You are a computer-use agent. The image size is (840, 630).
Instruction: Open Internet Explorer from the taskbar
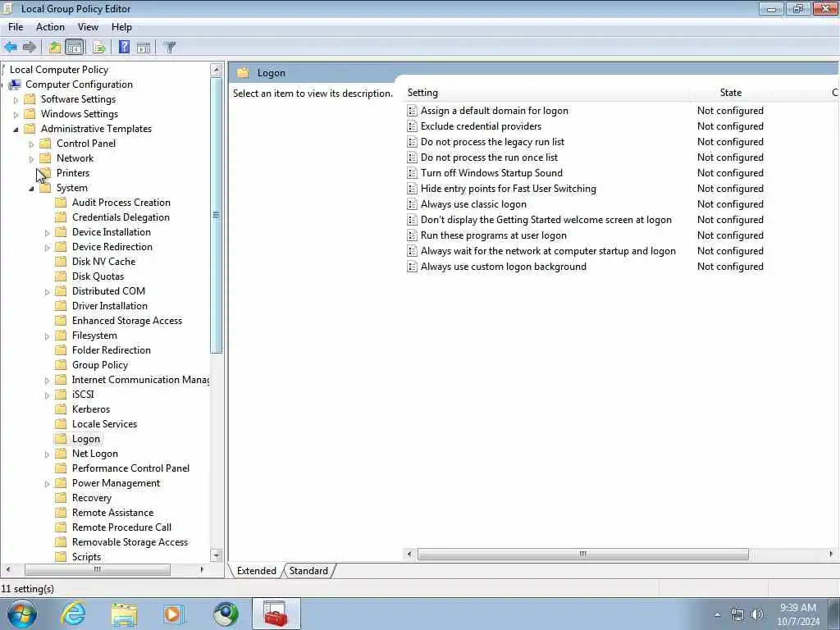73,614
